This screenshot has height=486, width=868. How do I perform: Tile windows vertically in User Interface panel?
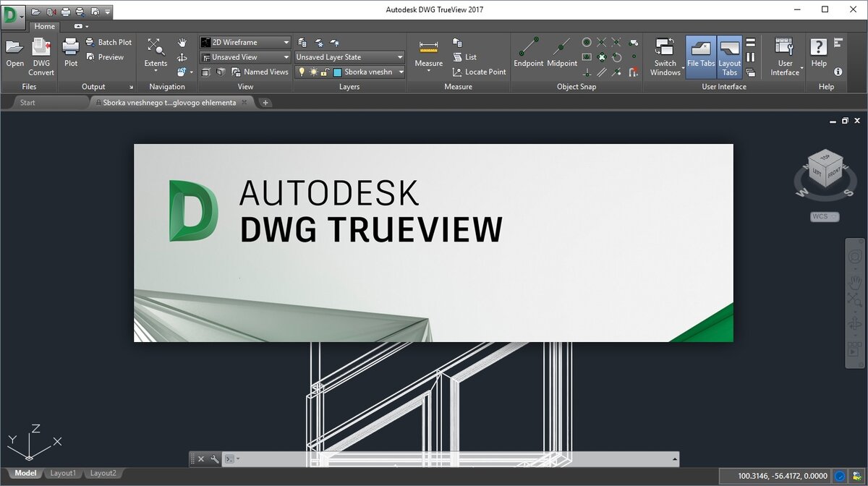tap(750, 57)
